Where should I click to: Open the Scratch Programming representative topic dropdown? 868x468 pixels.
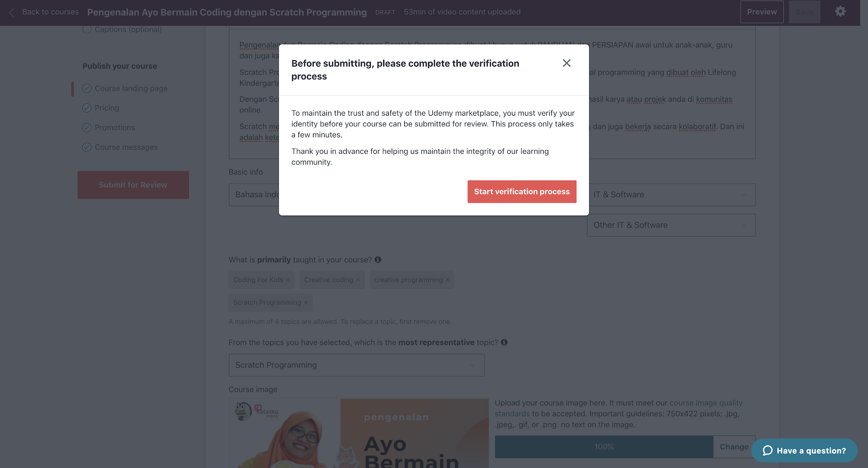point(356,365)
